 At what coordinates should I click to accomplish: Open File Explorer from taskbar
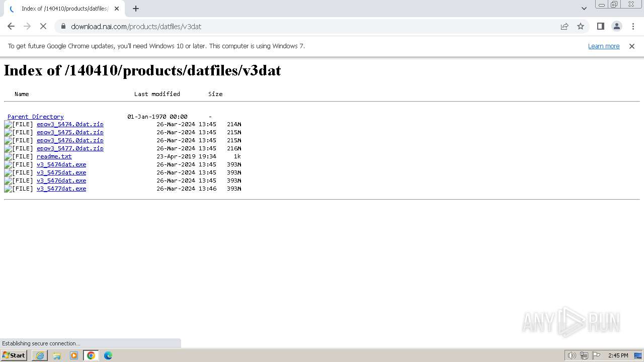pos(57,355)
